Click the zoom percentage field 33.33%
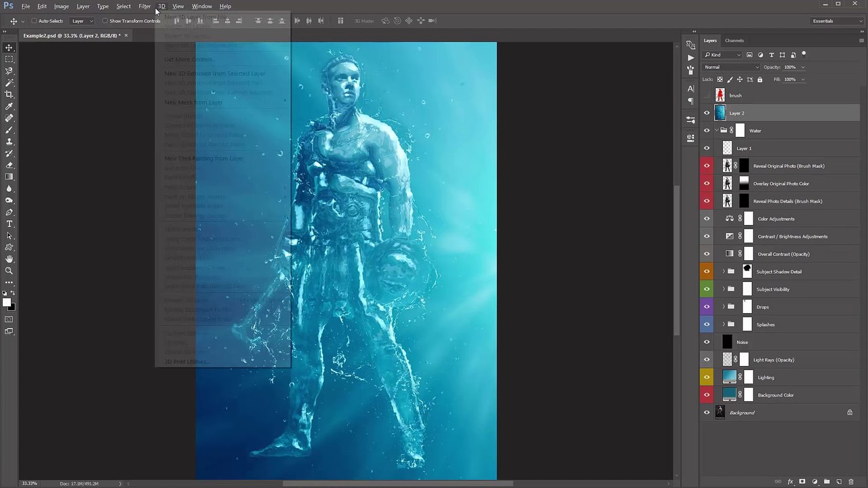The image size is (868, 488). click(x=29, y=483)
